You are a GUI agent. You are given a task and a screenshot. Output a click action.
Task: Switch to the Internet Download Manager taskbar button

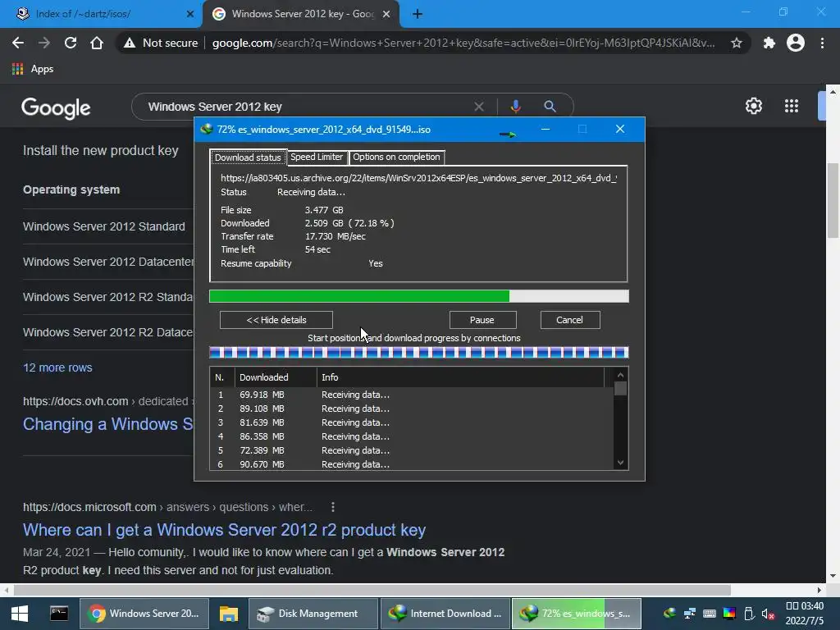(x=445, y=614)
